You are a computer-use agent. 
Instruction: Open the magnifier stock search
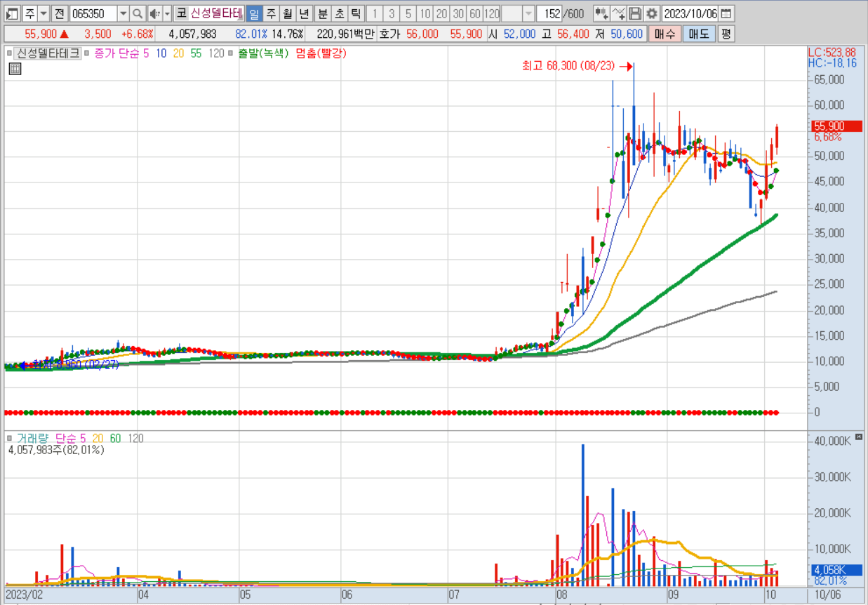pos(138,13)
